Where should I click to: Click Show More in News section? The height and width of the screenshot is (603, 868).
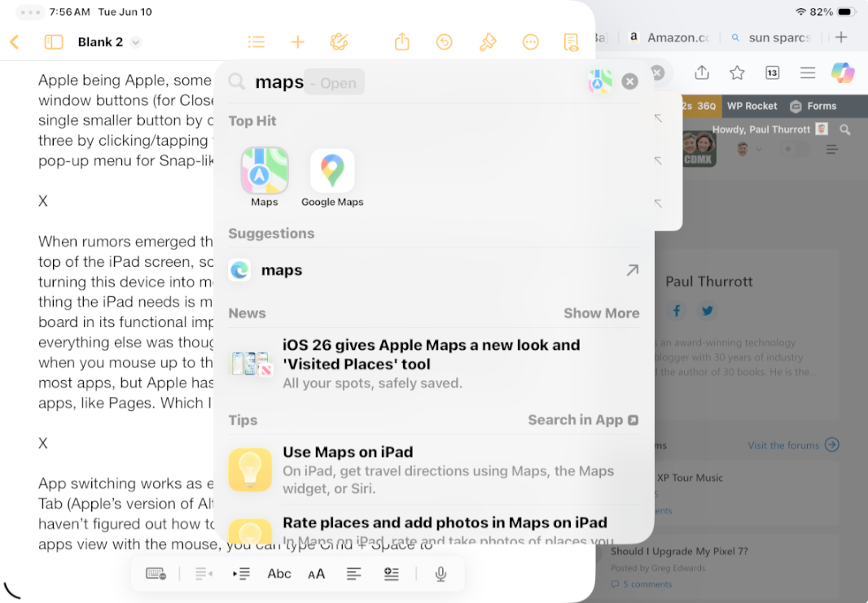pyautogui.click(x=601, y=313)
